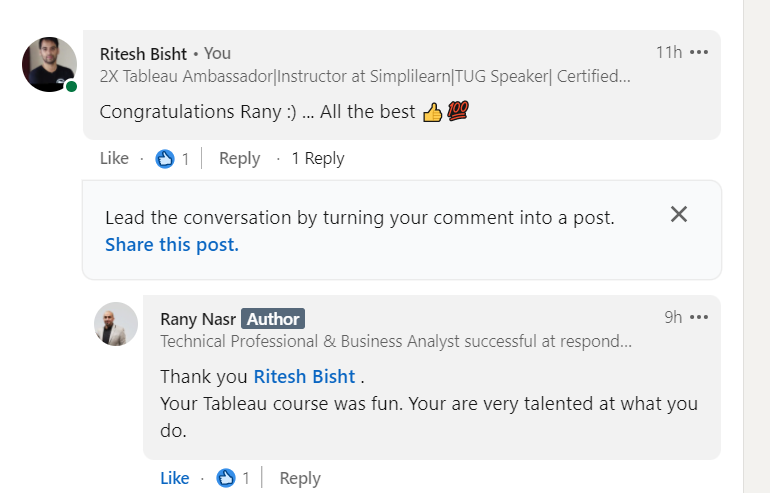This screenshot has height=493, width=770.
Task: Open options menu on Rany's reply
Action: pos(699,317)
